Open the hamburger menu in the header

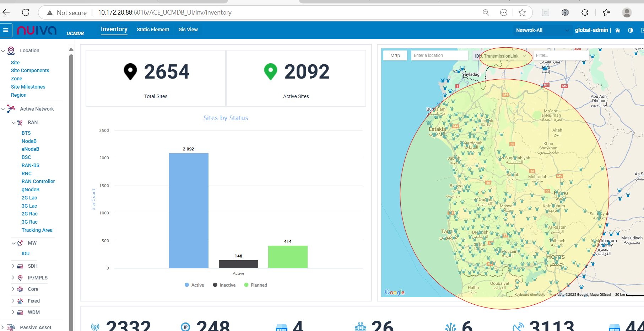(6, 30)
